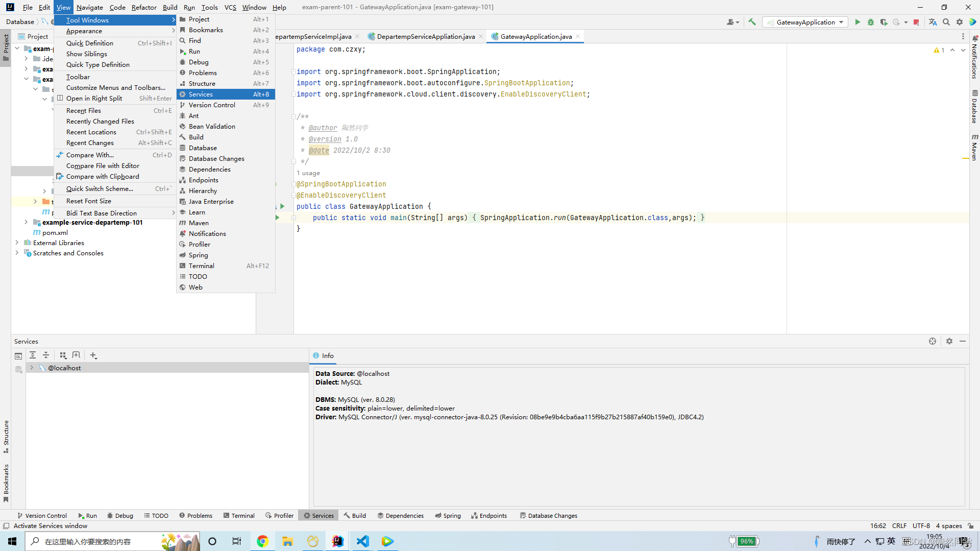The width and height of the screenshot is (980, 551).
Task: Start Debug mode using the bug icon
Action: point(871,22)
